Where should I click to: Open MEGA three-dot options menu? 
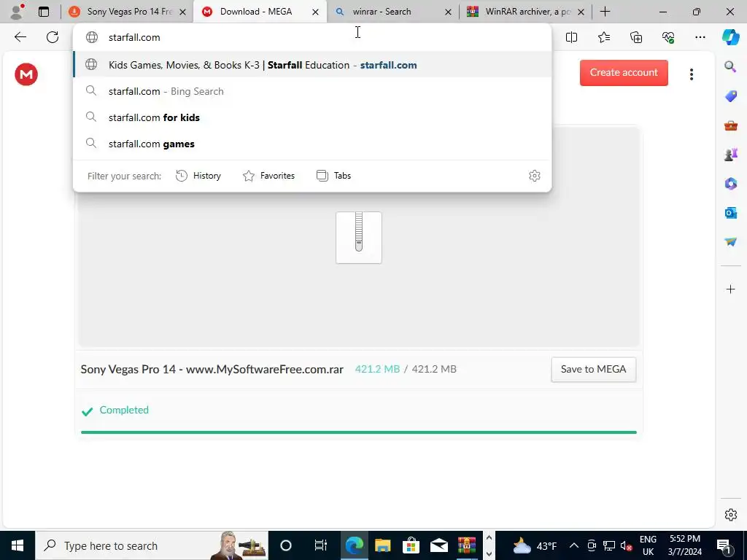click(x=692, y=74)
